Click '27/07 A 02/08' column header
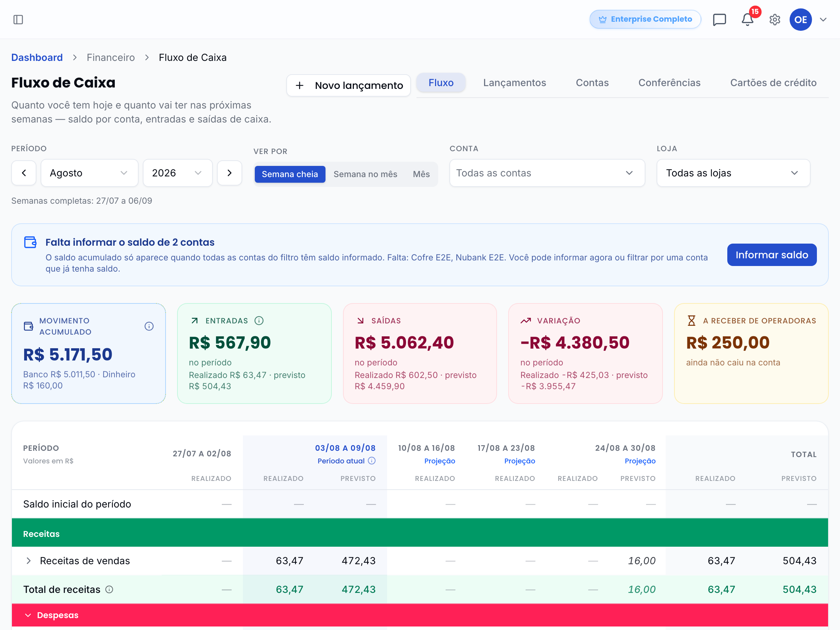Viewport: 840px width, 630px height. point(202,454)
